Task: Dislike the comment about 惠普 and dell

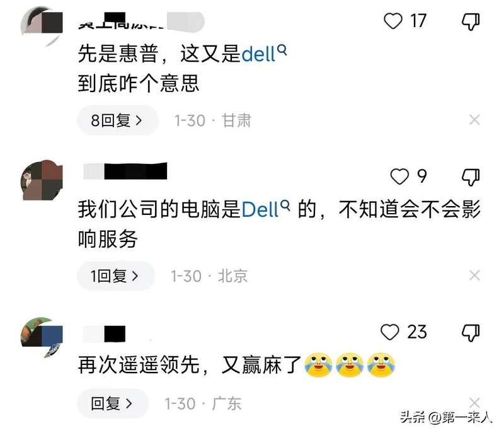Action: [x=471, y=22]
